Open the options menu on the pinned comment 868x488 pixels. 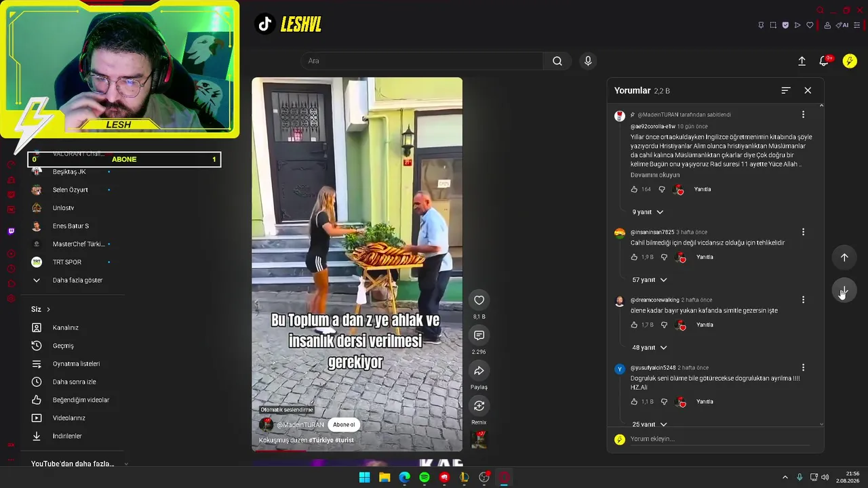(x=803, y=115)
